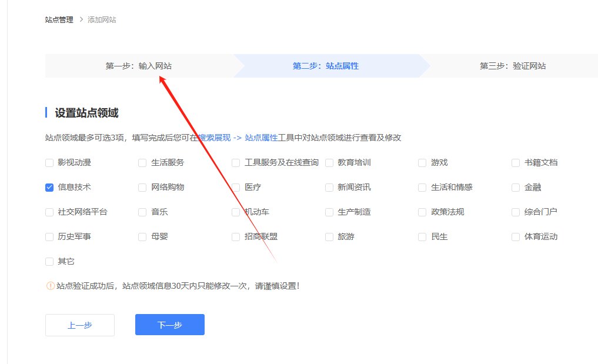Select the 体育运动 checkbox
The height and width of the screenshot is (364, 598).
tap(515, 236)
